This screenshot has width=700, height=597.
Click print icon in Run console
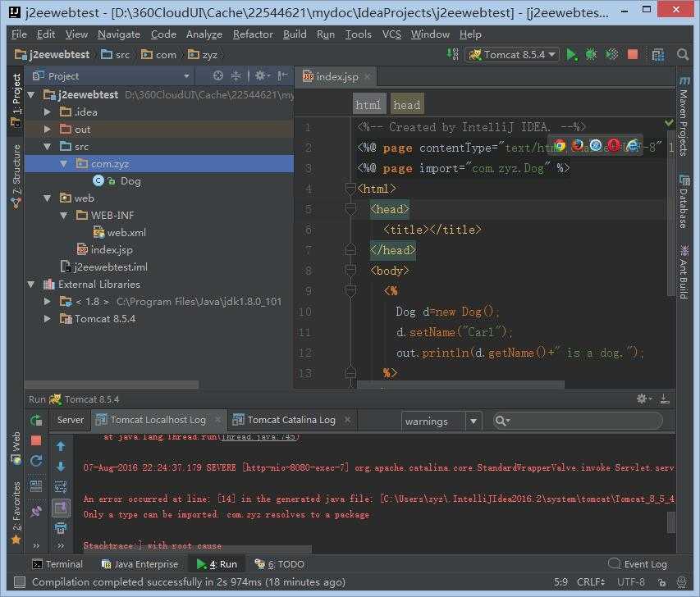click(61, 528)
